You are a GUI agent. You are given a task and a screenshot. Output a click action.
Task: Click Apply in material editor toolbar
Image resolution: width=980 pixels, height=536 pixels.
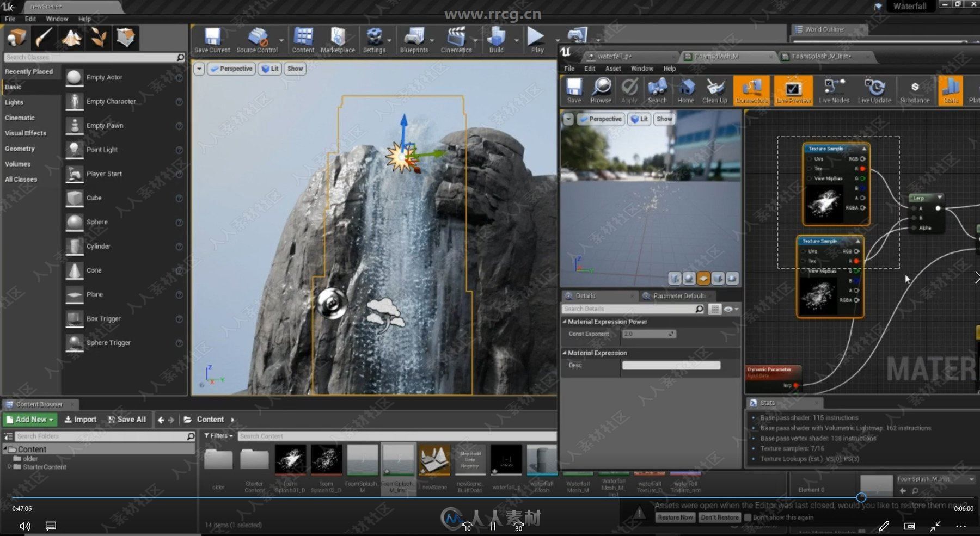point(629,90)
